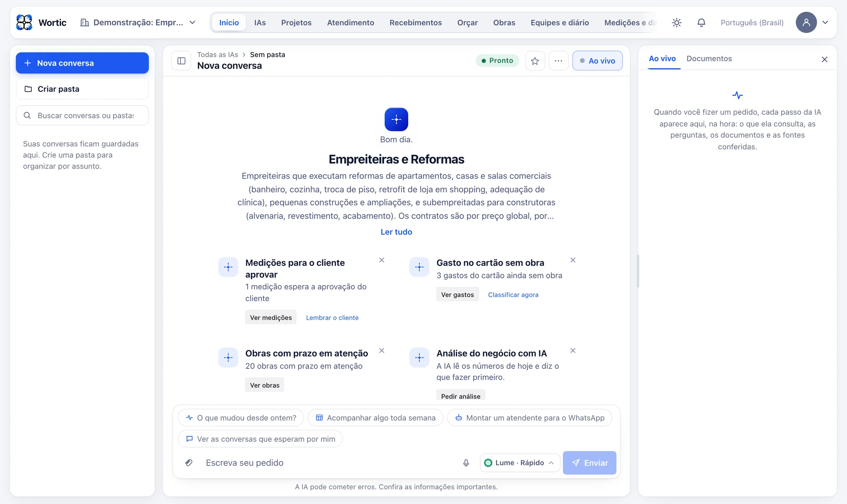847x504 pixels.
Task: Click the Enviar send button
Action: pyautogui.click(x=589, y=463)
